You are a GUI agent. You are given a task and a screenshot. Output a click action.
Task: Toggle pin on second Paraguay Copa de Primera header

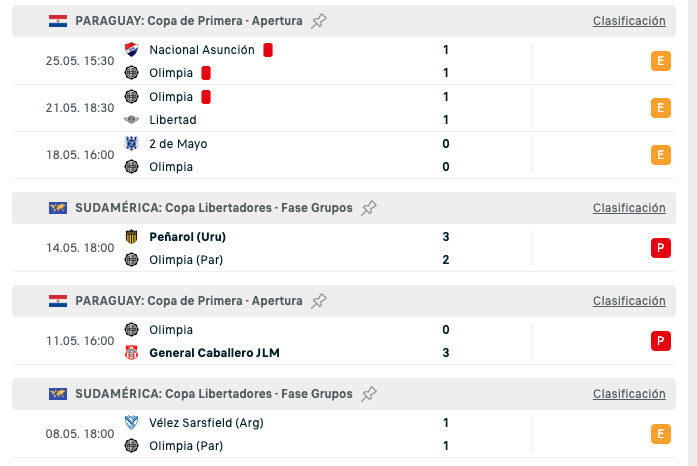(x=319, y=301)
